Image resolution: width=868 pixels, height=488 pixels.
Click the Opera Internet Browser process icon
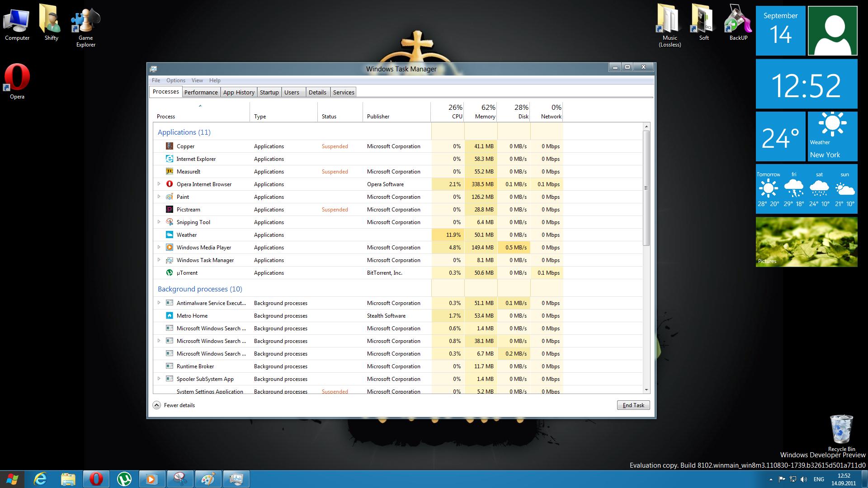170,184
